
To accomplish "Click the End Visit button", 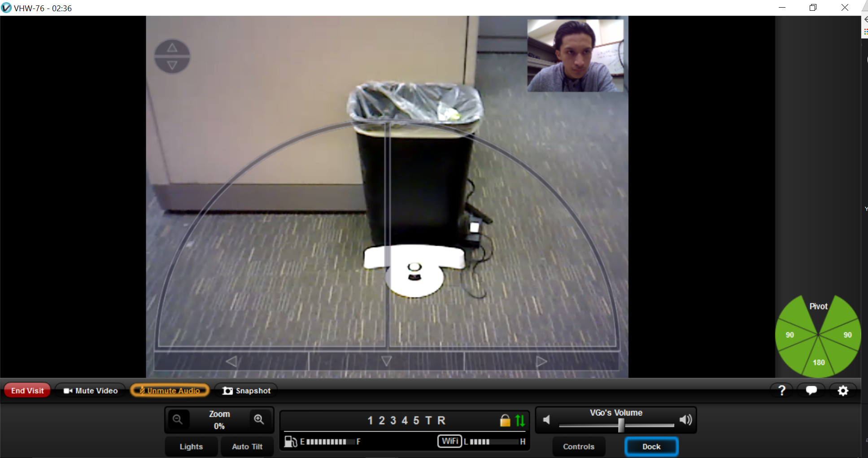I will tap(27, 391).
